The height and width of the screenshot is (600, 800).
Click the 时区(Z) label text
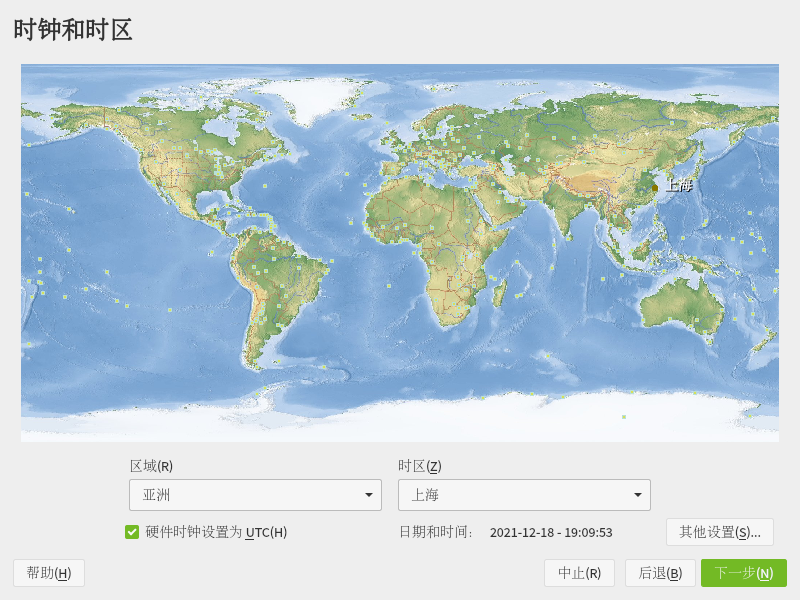coord(420,466)
